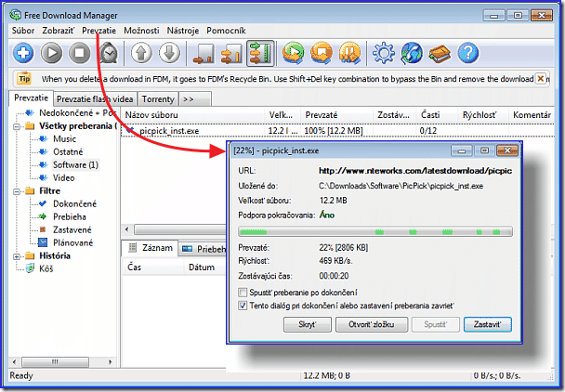Click the tree panel horizontal scrollbar thumb
Screen dimensions: 565x392
tap(55, 361)
